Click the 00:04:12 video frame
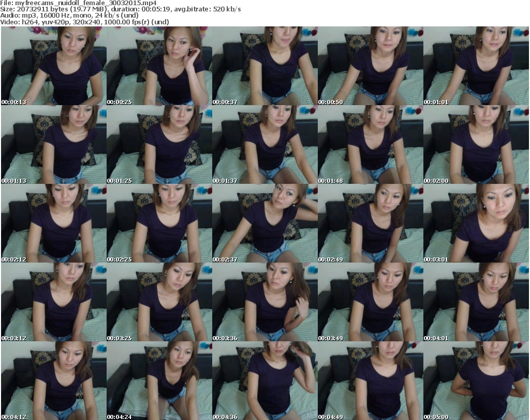The height and width of the screenshot is (420, 530). click(54, 381)
